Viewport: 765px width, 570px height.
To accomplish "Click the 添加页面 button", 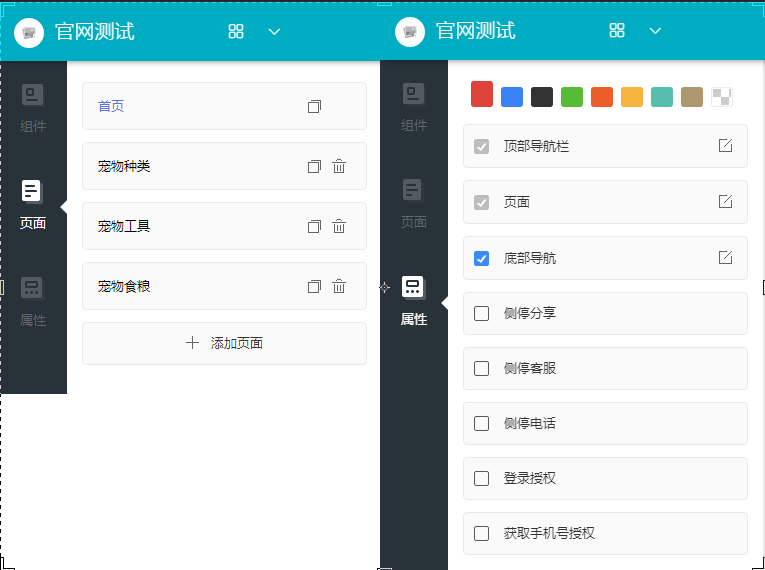I will [x=224, y=343].
